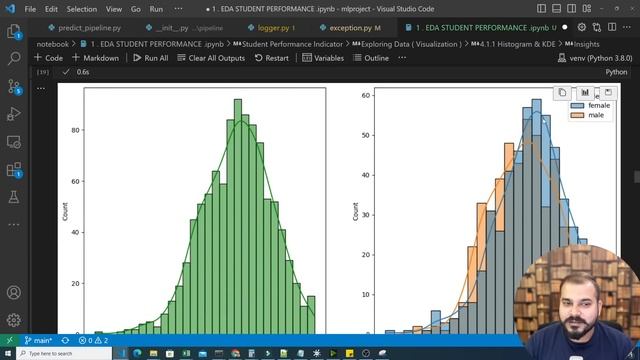Toggle bottom panel visibility
Screen dimensions: 640x360
(556, 9)
